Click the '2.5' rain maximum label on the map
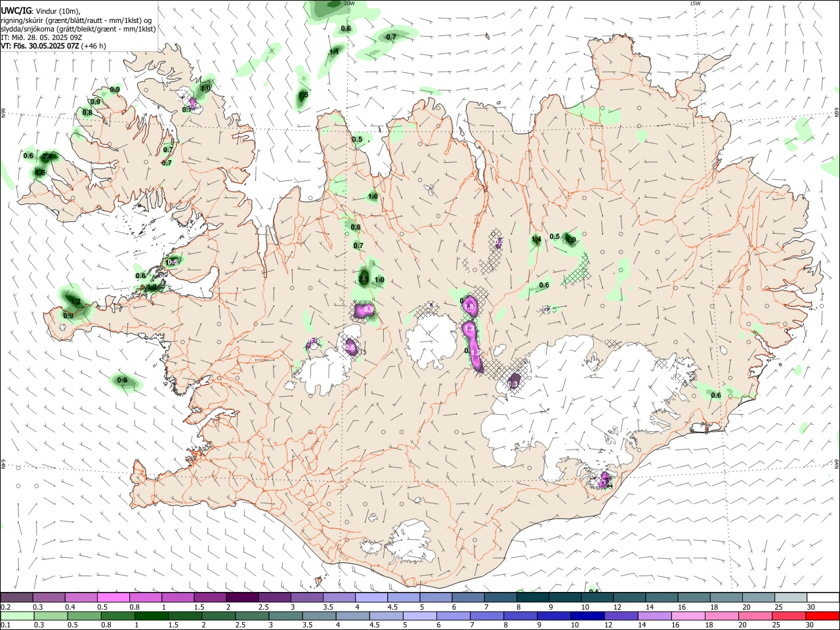The height and width of the screenshot is (630, 840). 364,279
